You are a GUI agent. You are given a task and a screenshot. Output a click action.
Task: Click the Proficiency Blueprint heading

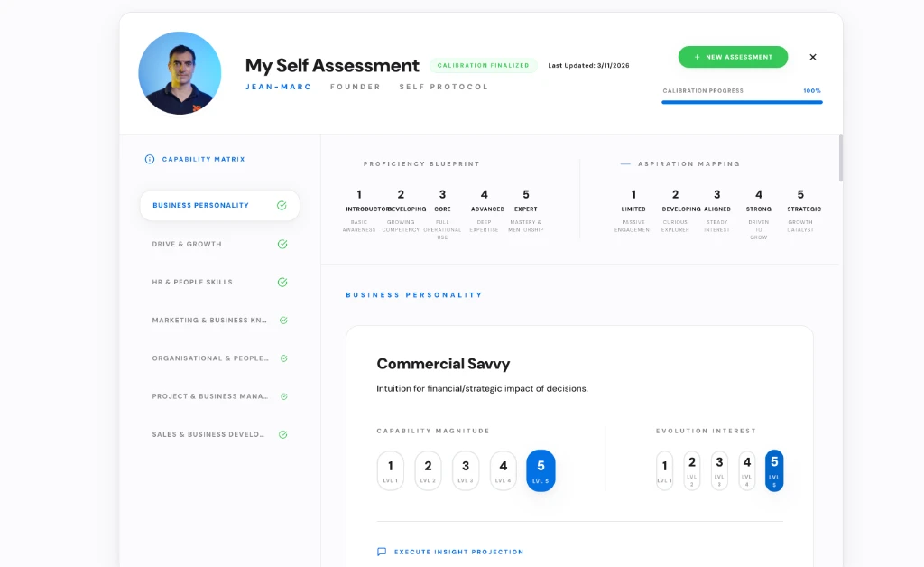click(x=421, y=163)
